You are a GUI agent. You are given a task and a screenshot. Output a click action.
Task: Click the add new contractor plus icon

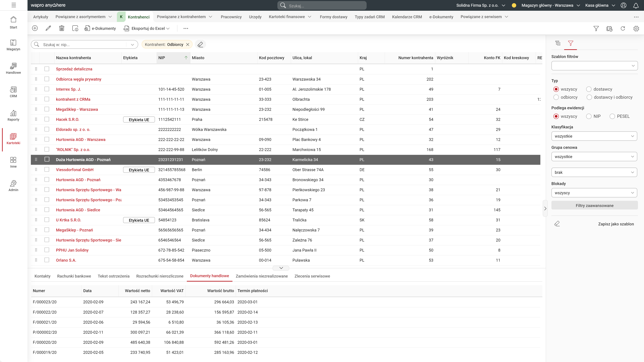[35, 28]
